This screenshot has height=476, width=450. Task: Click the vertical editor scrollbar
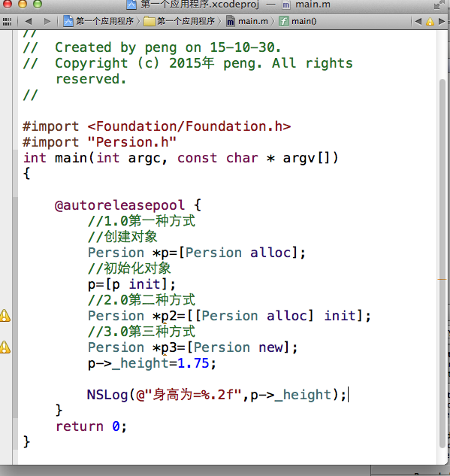[x=443, y=263]
